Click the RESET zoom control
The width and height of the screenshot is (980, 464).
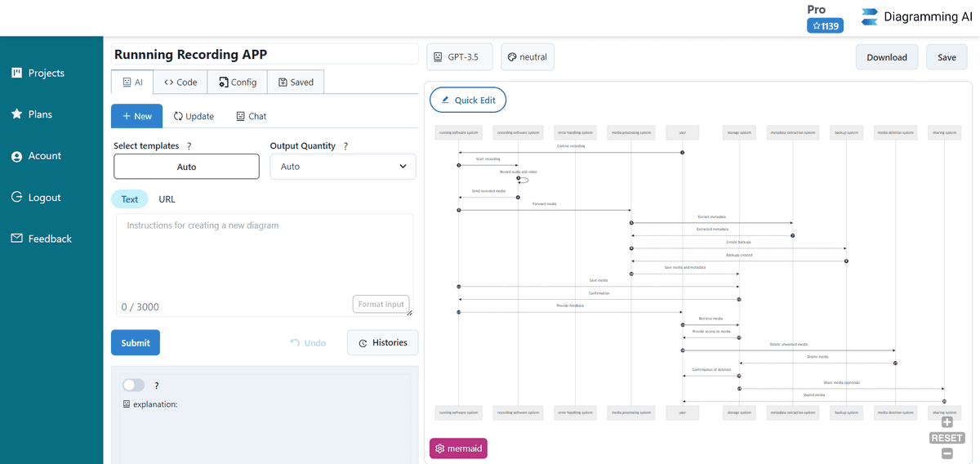[947, 438]
